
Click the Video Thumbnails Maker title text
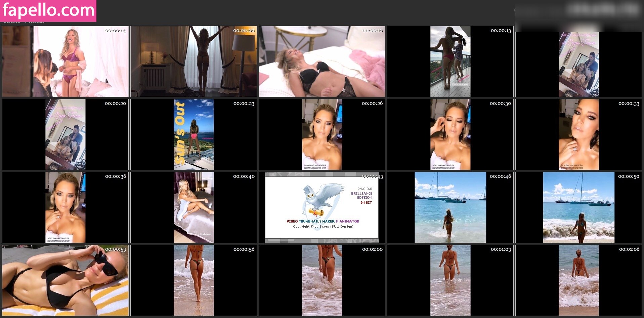coord(323,221)
